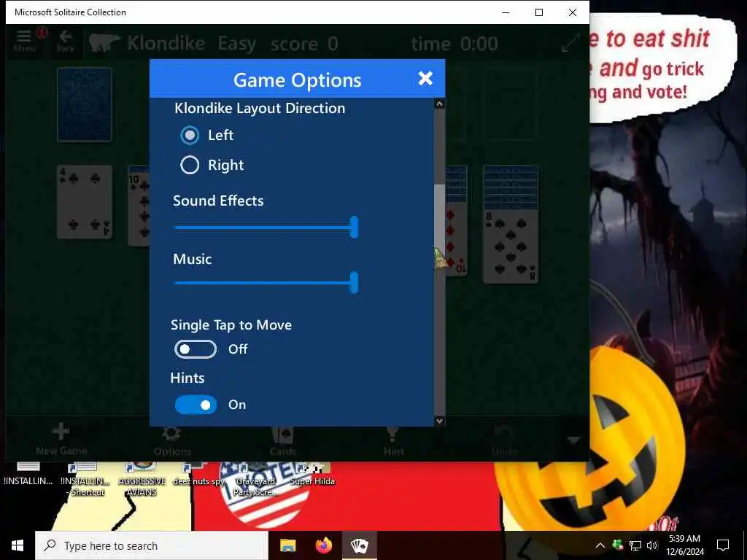Toggle Single Tap to Move switch
747x560 pixels.
coord(196,349)
